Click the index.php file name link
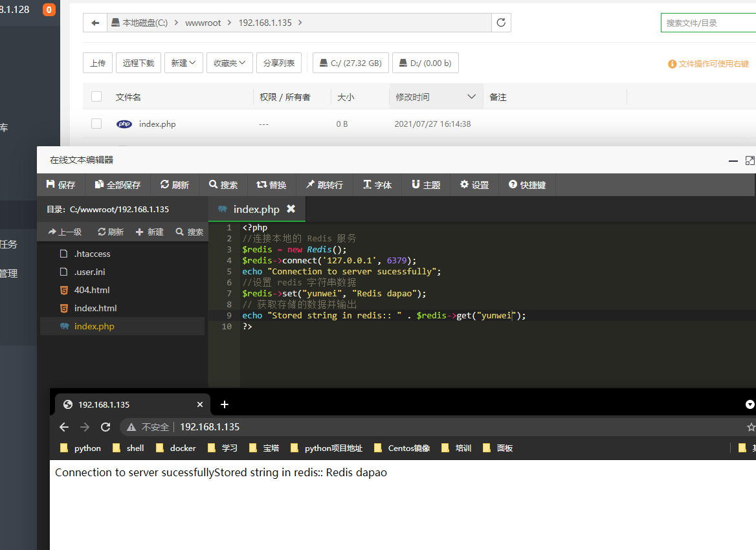Screen dimensions: 756x550 [157, 124]
